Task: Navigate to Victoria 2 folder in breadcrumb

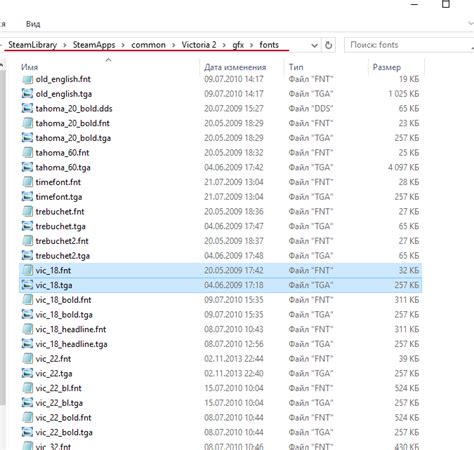Action: tap(199, 45)
